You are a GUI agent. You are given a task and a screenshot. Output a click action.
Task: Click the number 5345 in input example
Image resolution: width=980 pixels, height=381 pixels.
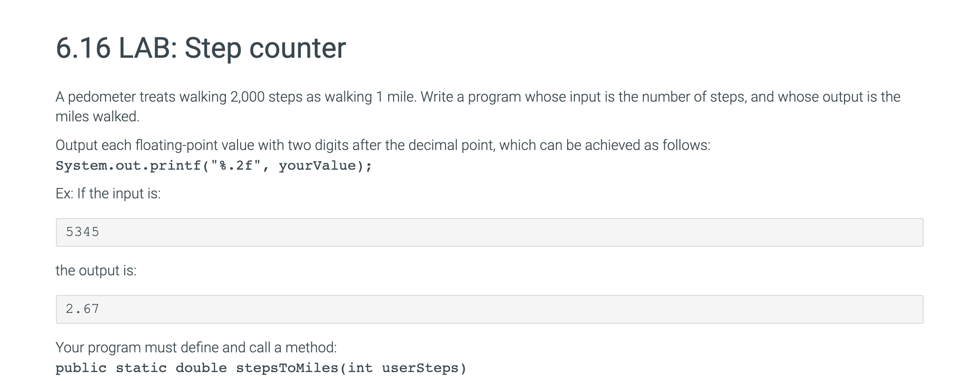click(x=82, y=232)
